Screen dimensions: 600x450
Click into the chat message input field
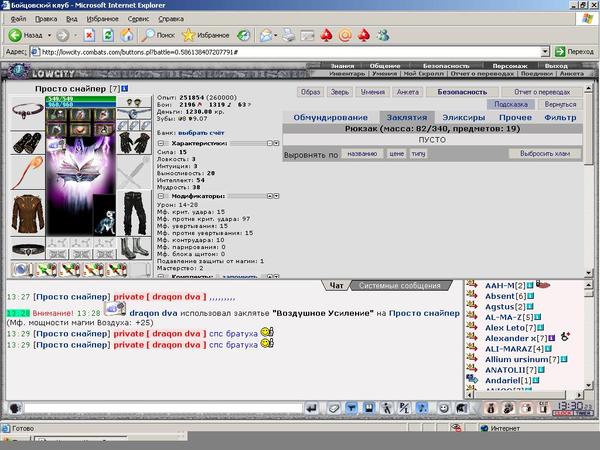[163, 408]
